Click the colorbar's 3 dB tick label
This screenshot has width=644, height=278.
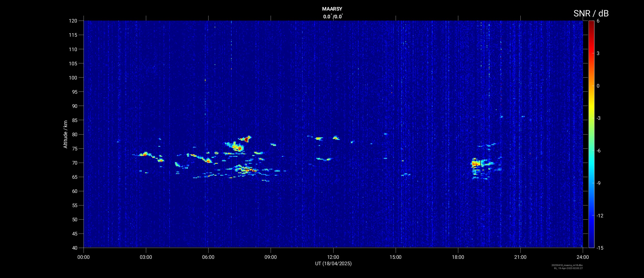pyautogui.click(x=598, y=53)
